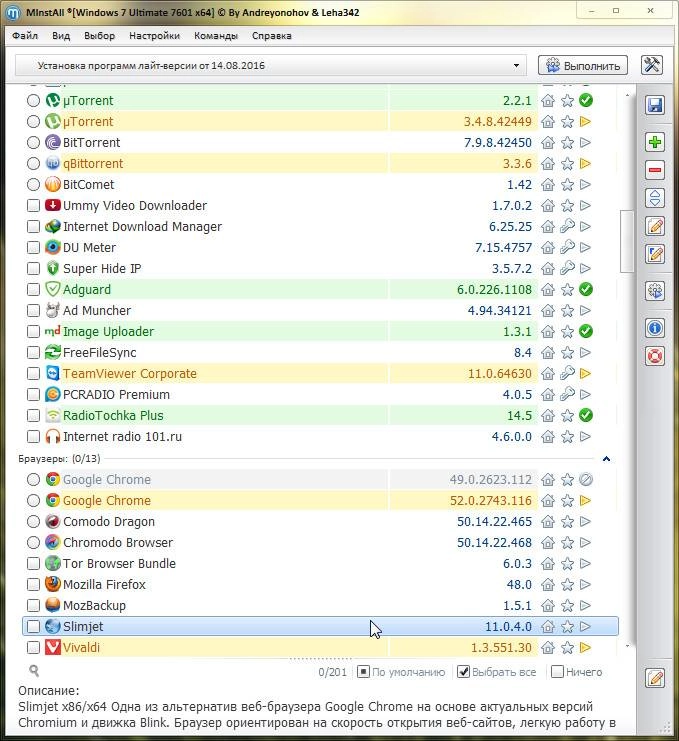Screen dimensions: 679x741
Task: Click the star icon for Slimjet
Action: pyautogui.click(x=567, y=627)
